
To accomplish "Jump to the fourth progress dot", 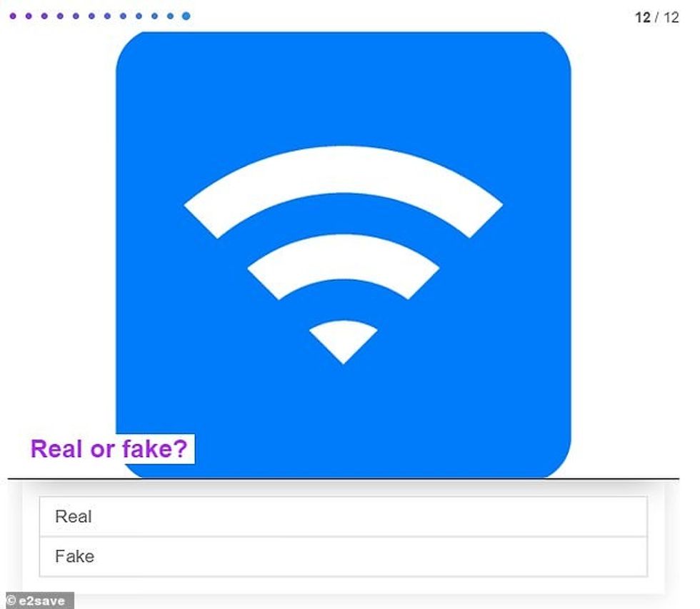I will click(x=60, y=16).
